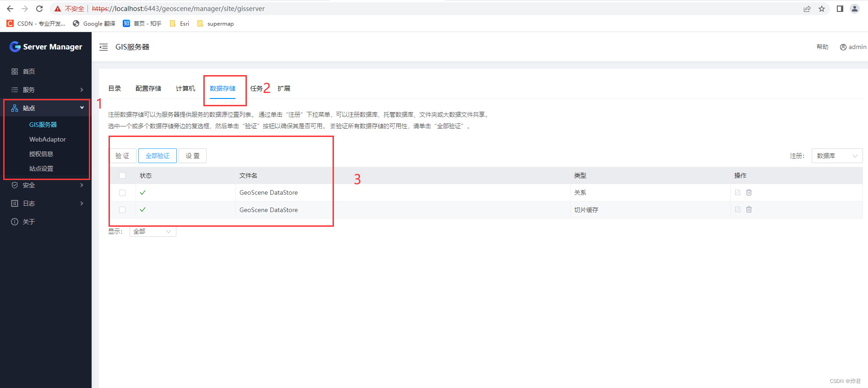The image size is (868, 388).
Task: Click the Server Manager logo
Action: [x=46, y=47]
